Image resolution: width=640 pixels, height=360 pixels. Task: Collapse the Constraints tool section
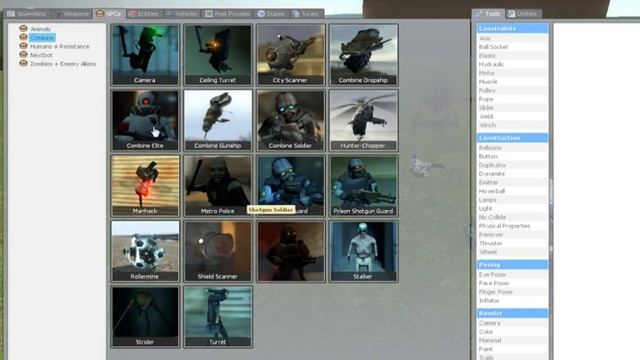click(x=512, y=29)
